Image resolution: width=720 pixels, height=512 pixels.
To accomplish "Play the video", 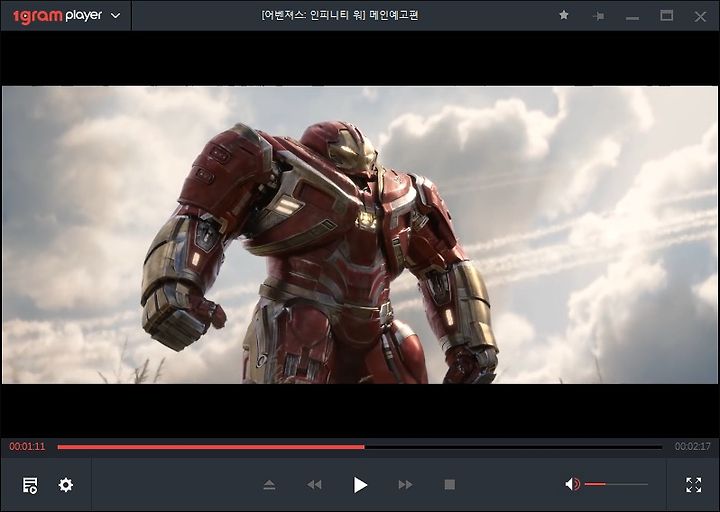I will click(360, 485).
